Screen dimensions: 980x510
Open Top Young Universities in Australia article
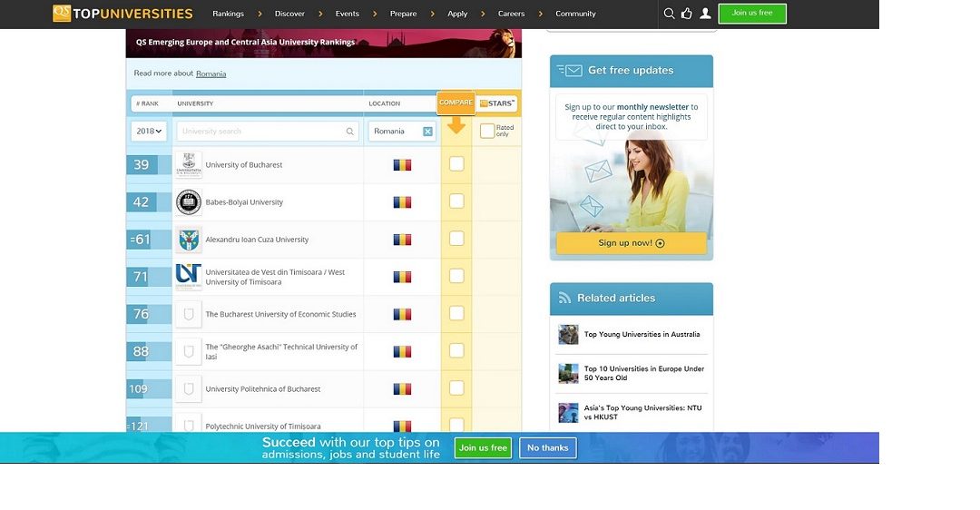tap(642, 334)
